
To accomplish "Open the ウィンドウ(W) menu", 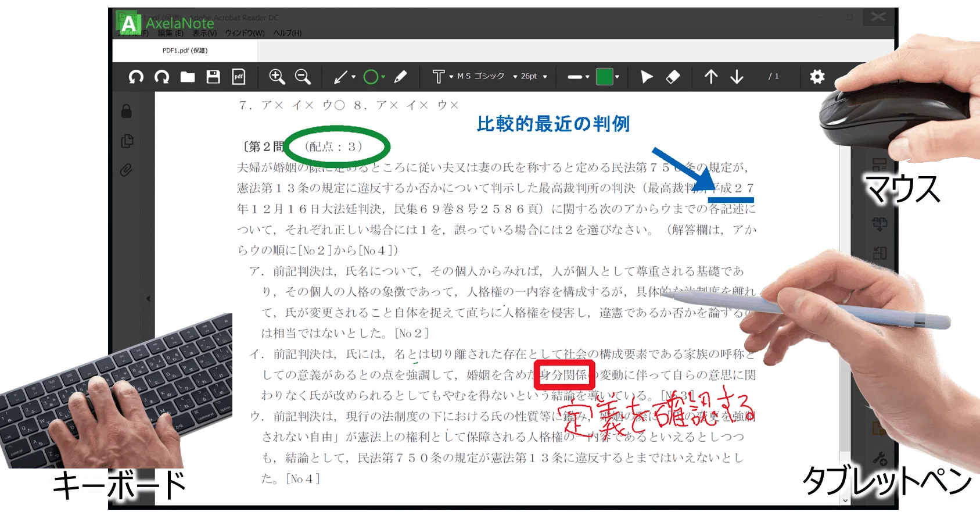I will (x=245, y=34).
